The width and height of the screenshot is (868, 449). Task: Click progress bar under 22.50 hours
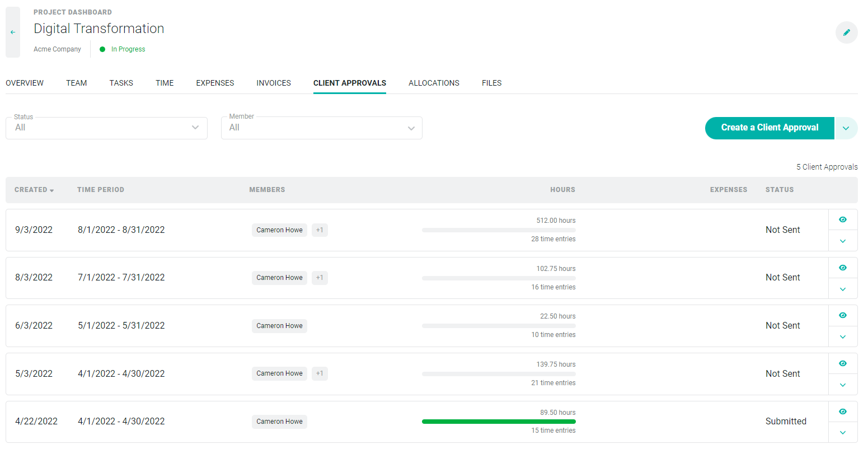pyautogui.click(x=499, y=326)
